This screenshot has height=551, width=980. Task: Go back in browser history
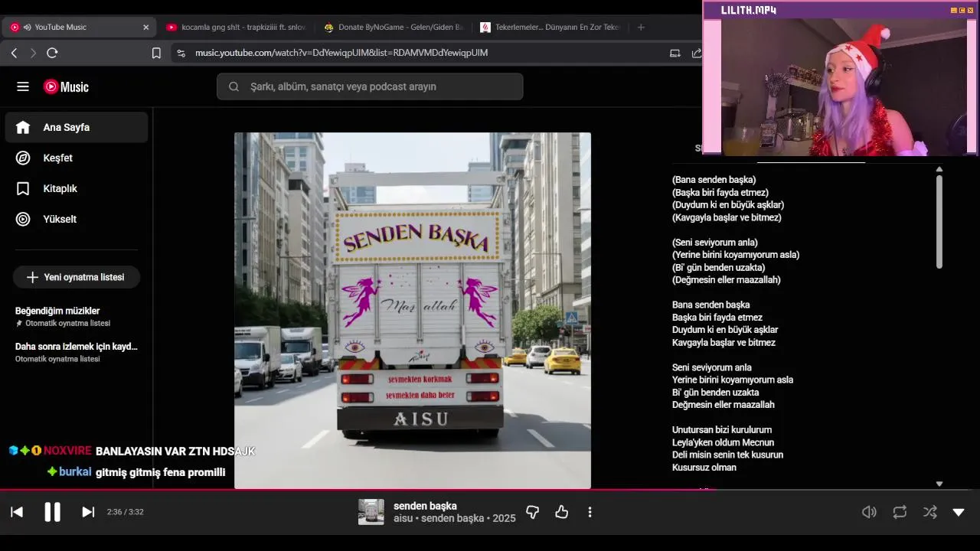click(x=14, y=53)
